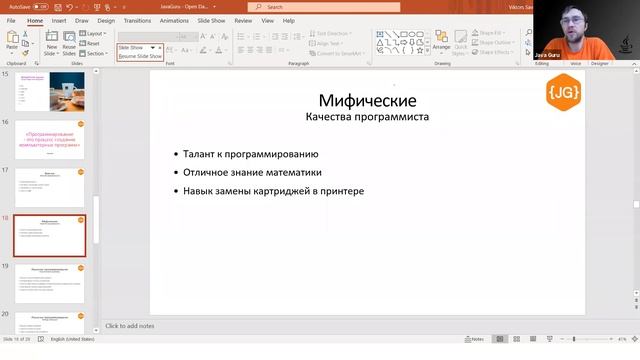The width and height of the screenshot is (640, 360).
Task: Click the Cut scissors icon
Action: tap(25, 34)
